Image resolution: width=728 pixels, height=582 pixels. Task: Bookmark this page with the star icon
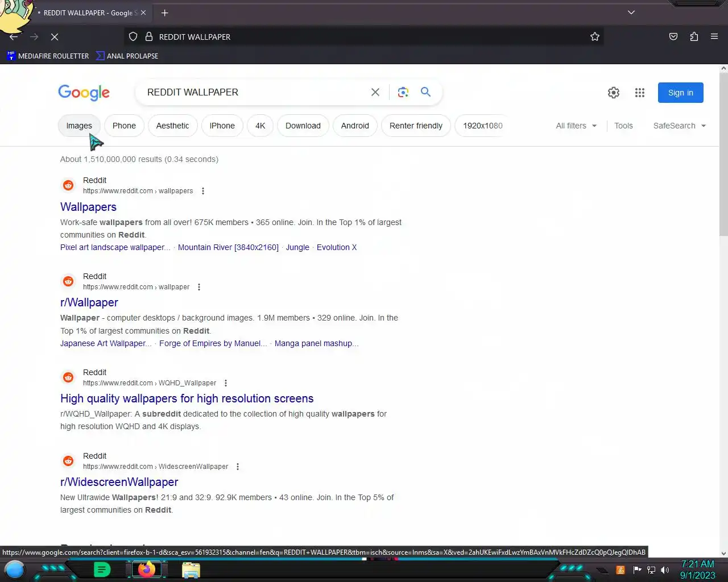pos(595,36)
